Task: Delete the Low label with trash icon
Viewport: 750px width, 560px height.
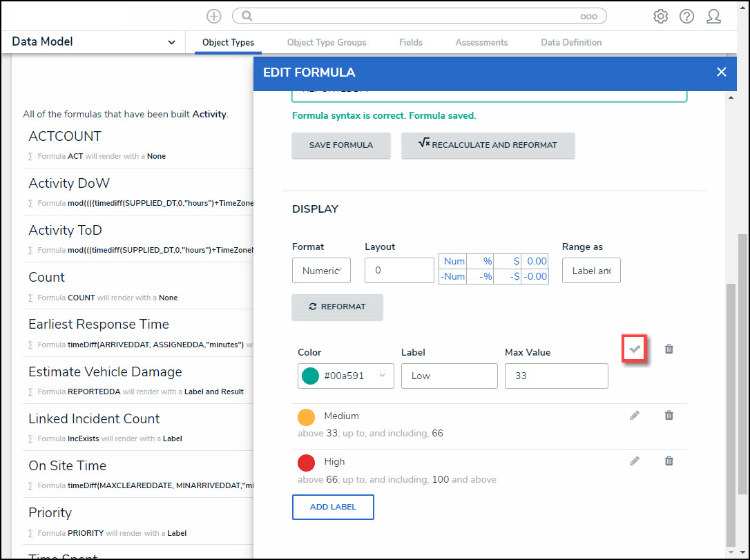Action: point(669,349)
